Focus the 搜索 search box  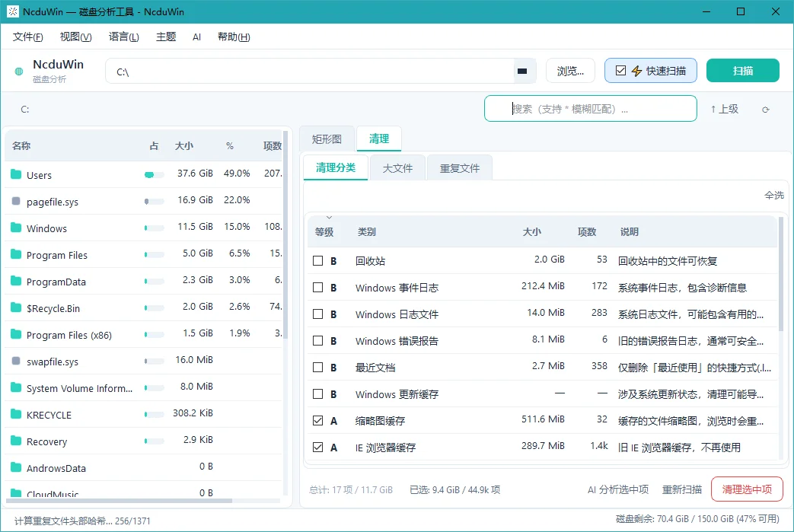[x=591, y=108]
